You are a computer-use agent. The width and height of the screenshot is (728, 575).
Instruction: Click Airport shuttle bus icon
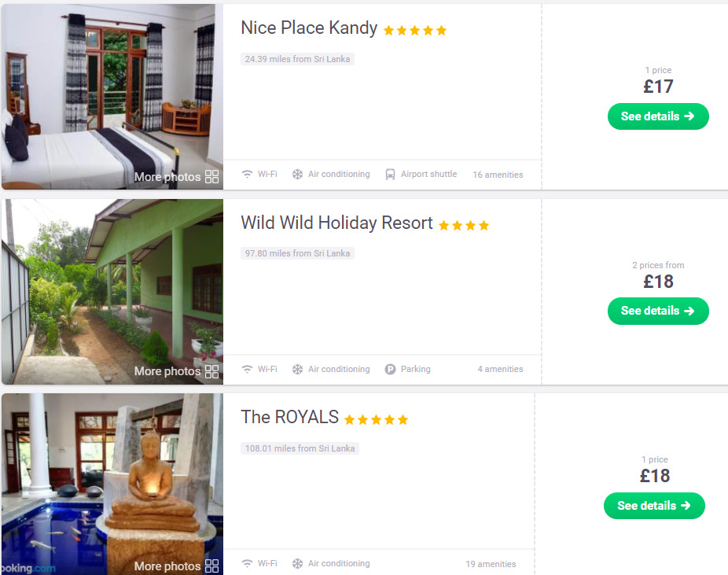click(x=390, y=174)
